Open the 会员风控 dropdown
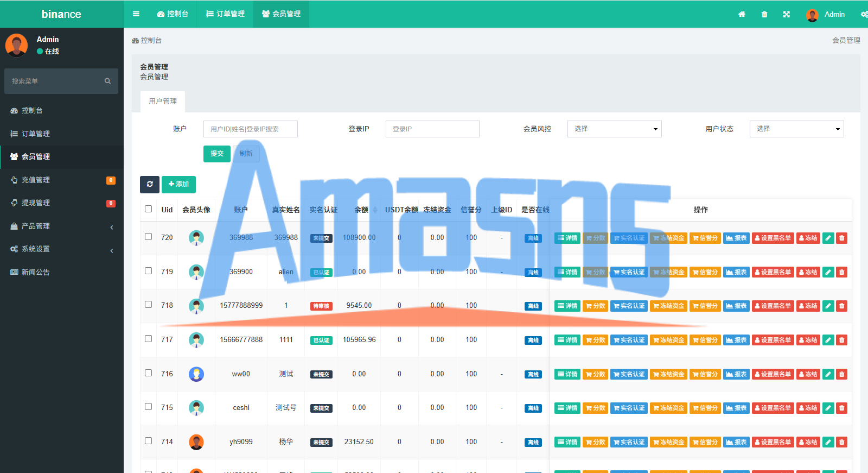The height and width of the screenshot is (473, 868). [614, 129]
